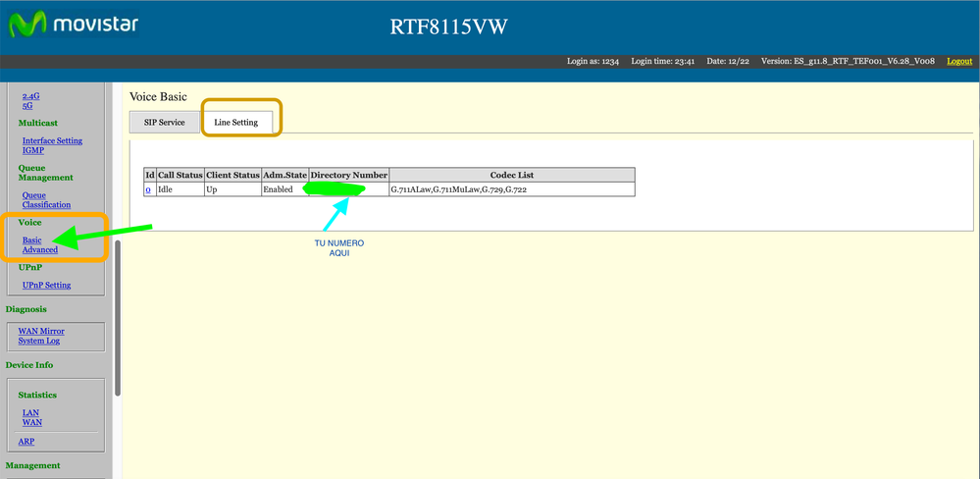Open WAN Mirror in Diagnosis
Viewport: 980px width, 479px height.
[x=41, y=331]
